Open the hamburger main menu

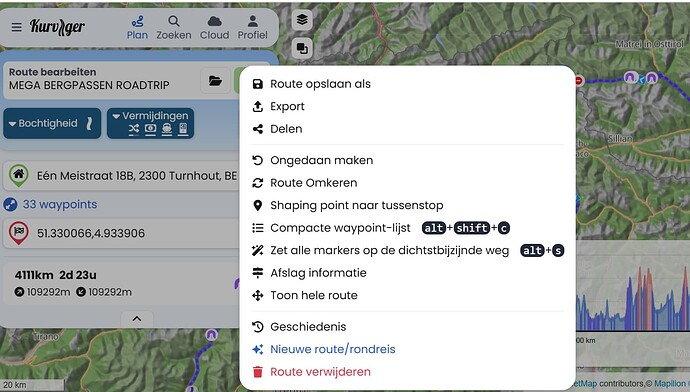coord(16,27)
